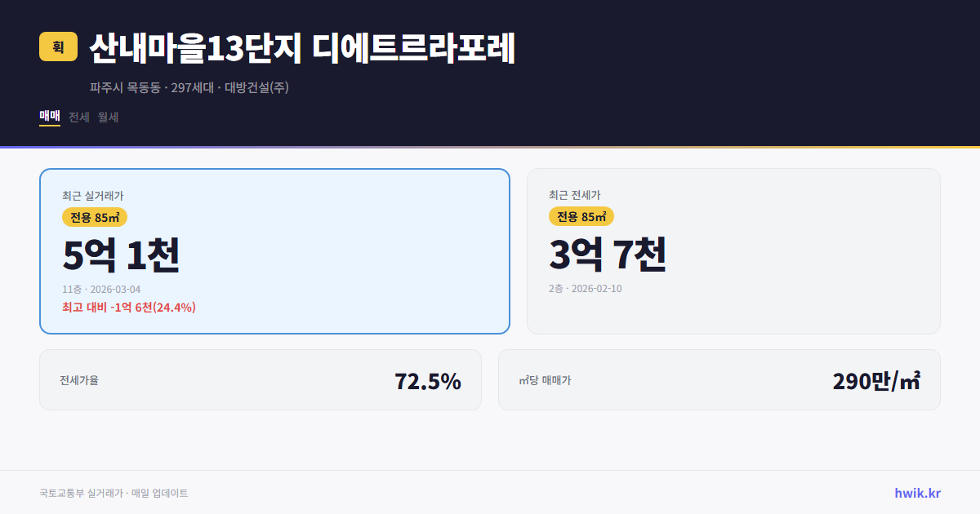Click the 전세가율 72.5% panel
The width and height of the screenshot is (980, 514).
coord(261,379)
